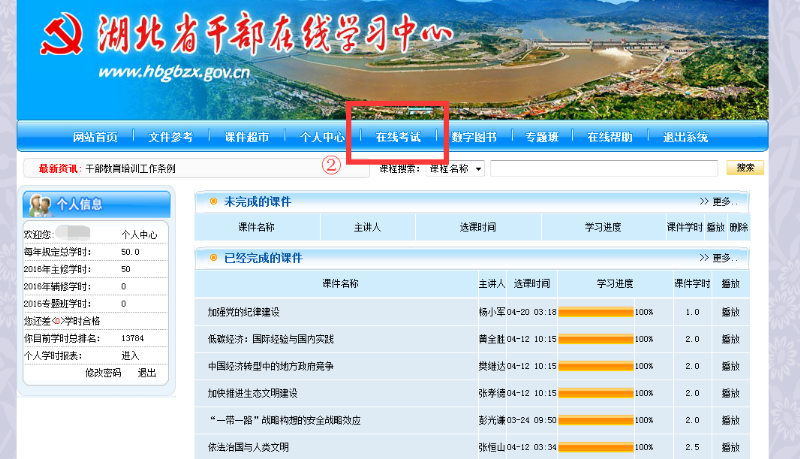Viewport: 800px width, 459px height.
Task: Click the orange bullet icon beside 未完成的课件
Action: point(213,202)
